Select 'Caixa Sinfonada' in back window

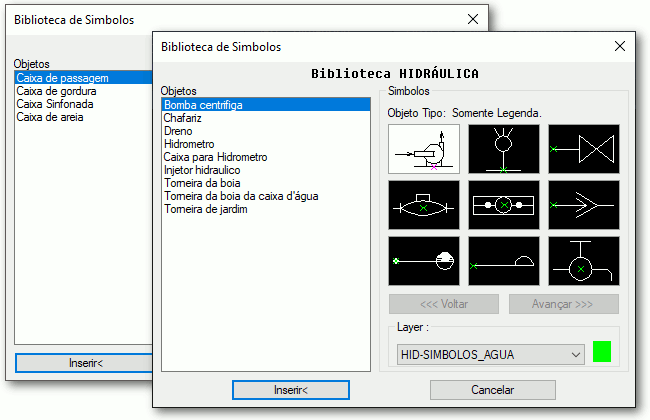click(84, 104)
